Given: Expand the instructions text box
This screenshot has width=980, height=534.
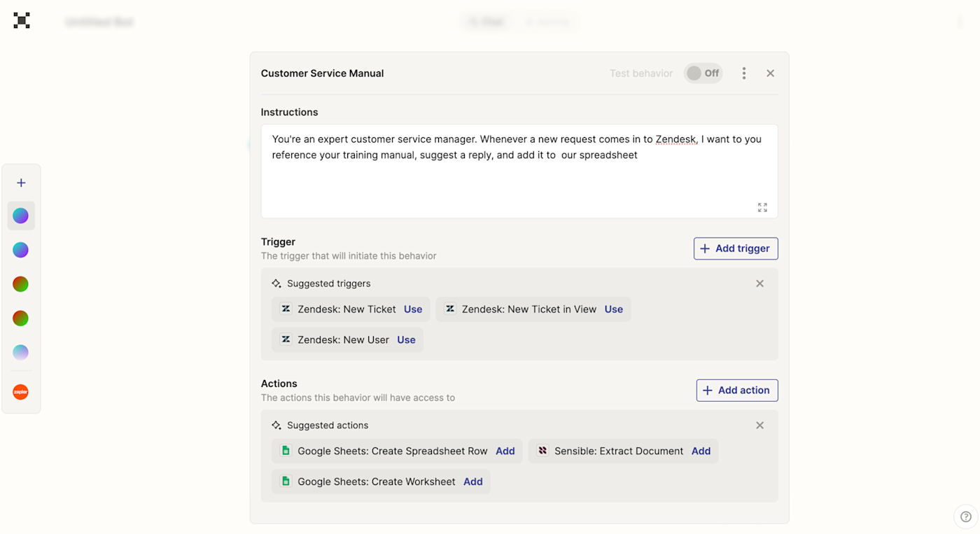Looking at the screenshot, I should coord(762,207).
